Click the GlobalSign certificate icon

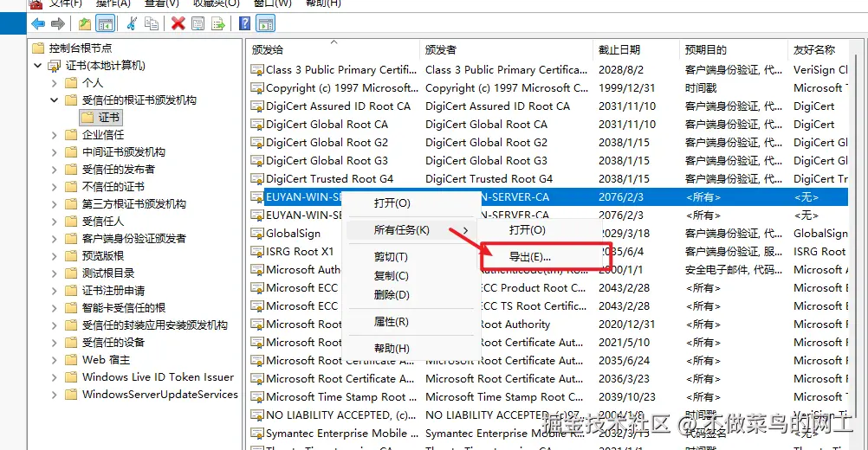257,234
